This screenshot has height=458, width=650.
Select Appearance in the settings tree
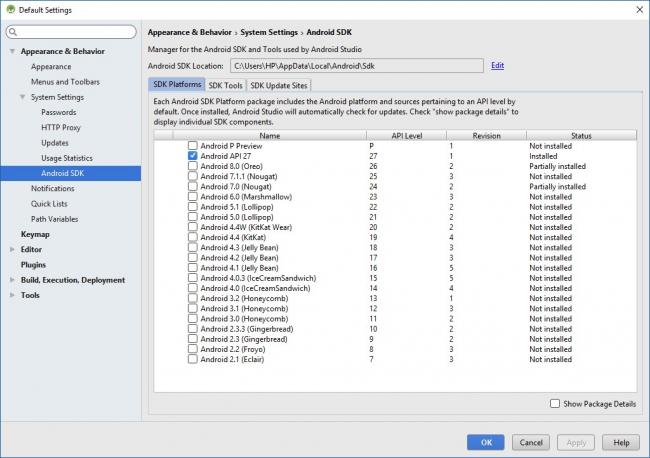[51, 67]
